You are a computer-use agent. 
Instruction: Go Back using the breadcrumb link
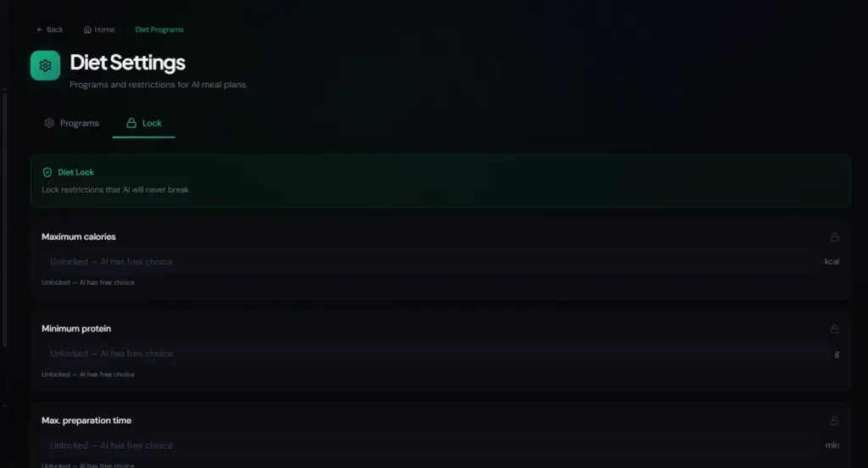coord(50,30)
